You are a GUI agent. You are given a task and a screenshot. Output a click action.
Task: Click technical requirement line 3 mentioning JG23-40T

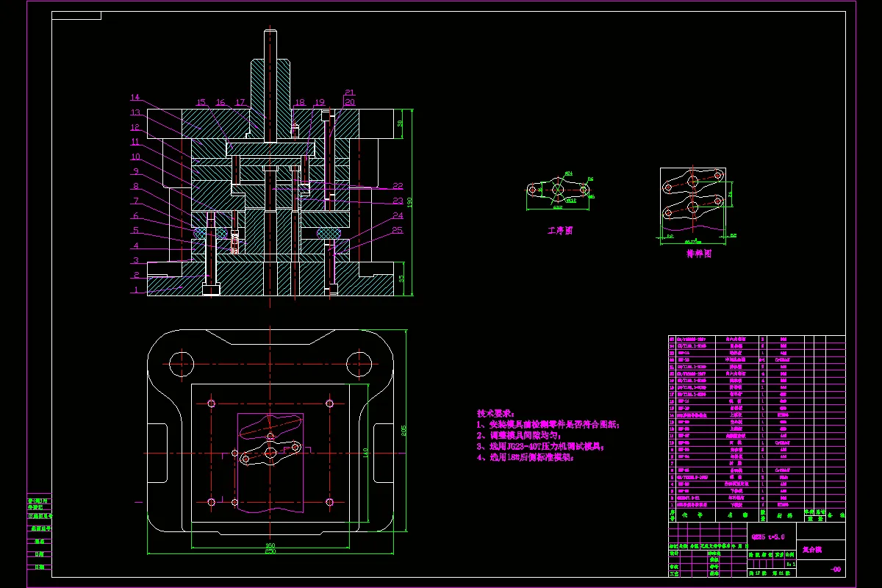tap(540, 446)
